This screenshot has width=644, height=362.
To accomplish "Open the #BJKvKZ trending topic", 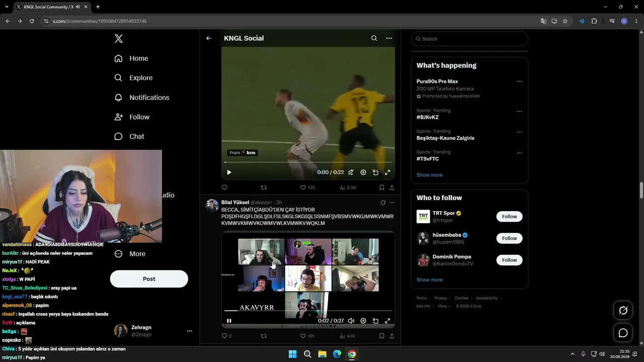I will (428, 117).
